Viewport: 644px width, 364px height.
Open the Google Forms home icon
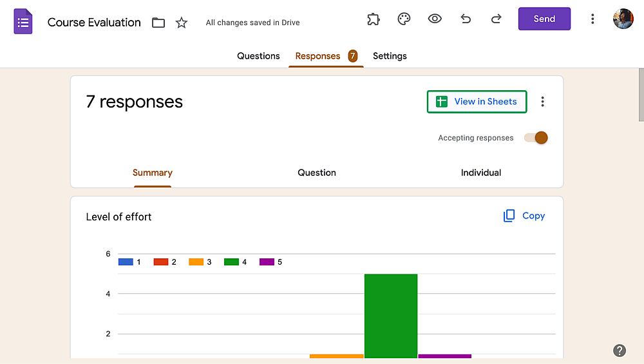coord(23,21)
